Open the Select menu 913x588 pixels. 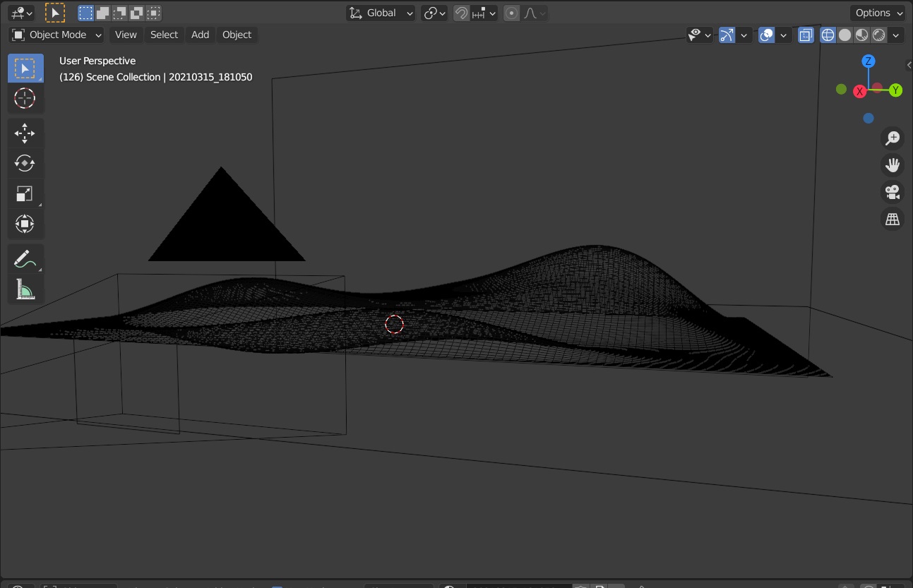(164, 35)
